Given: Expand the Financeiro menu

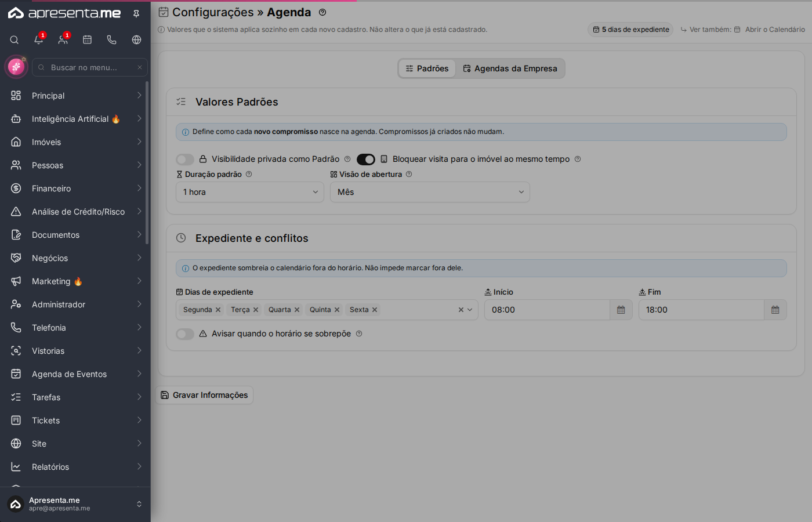Looking at the screenshot, I should [x=75, y=188].
